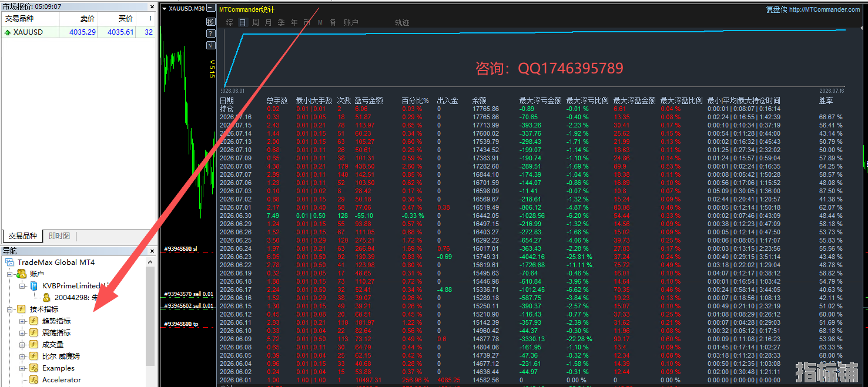Click the KVBPrimeLimited server icon
The image size is (868, 387).
coord(34,285)
